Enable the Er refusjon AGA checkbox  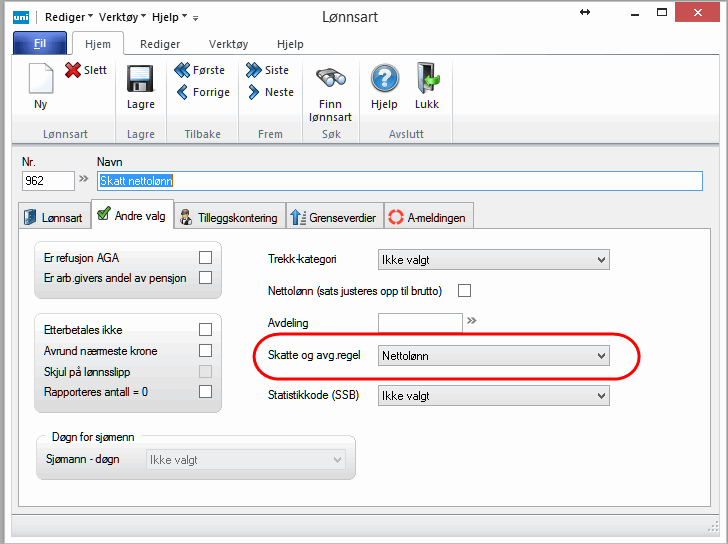[205, 257]
